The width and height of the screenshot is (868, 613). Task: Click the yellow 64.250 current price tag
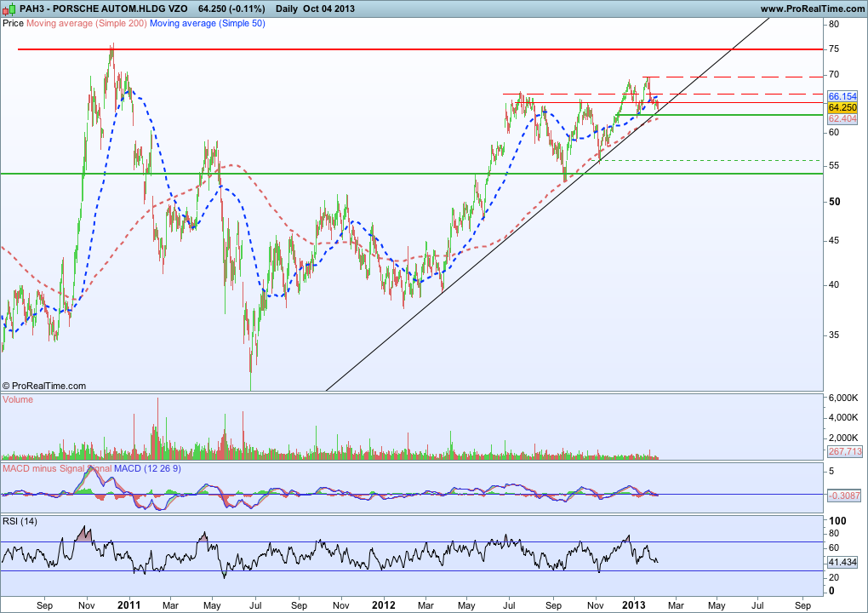coord(842,107)
